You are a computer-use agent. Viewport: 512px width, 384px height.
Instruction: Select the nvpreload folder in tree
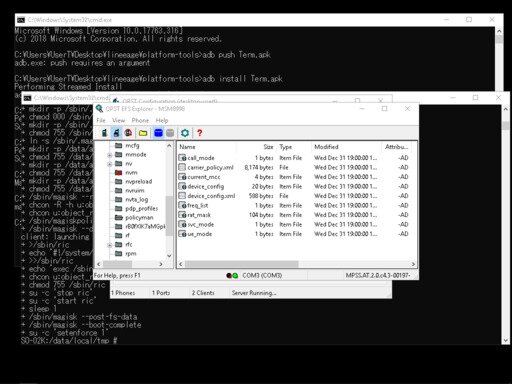(x=139, y=182)
